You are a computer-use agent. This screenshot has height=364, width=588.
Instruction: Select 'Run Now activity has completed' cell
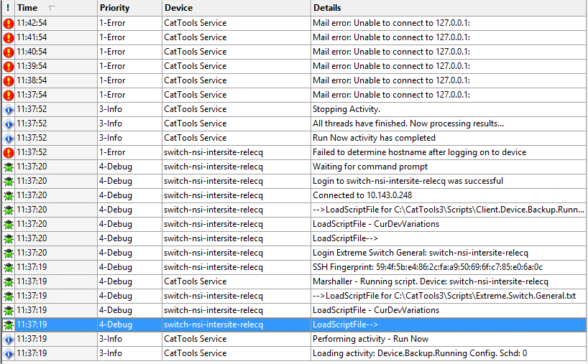449,138
